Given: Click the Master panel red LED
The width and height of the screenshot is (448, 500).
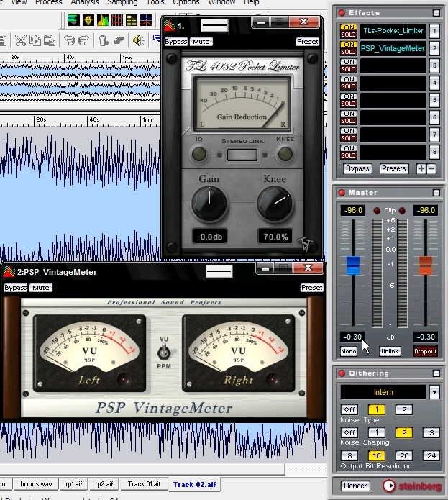Looking at the screenshot, I should pyautogui.click(x=342, y=193).
